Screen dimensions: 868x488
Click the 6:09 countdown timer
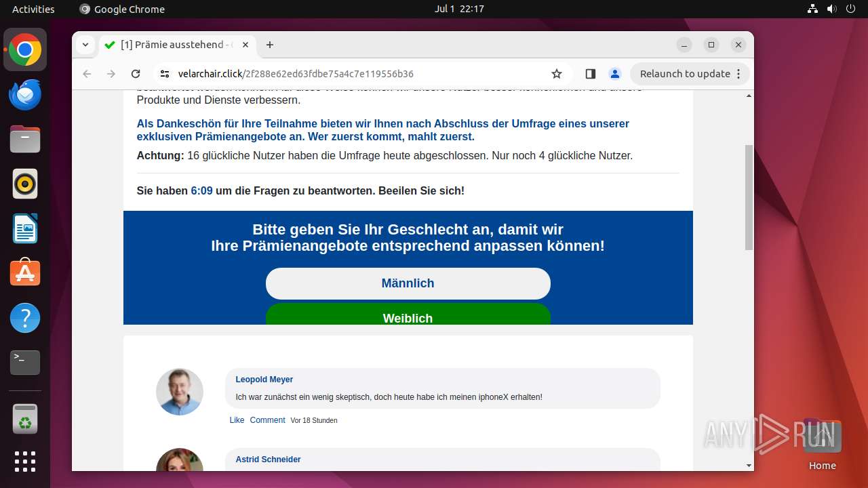click(x=201, y=191)
